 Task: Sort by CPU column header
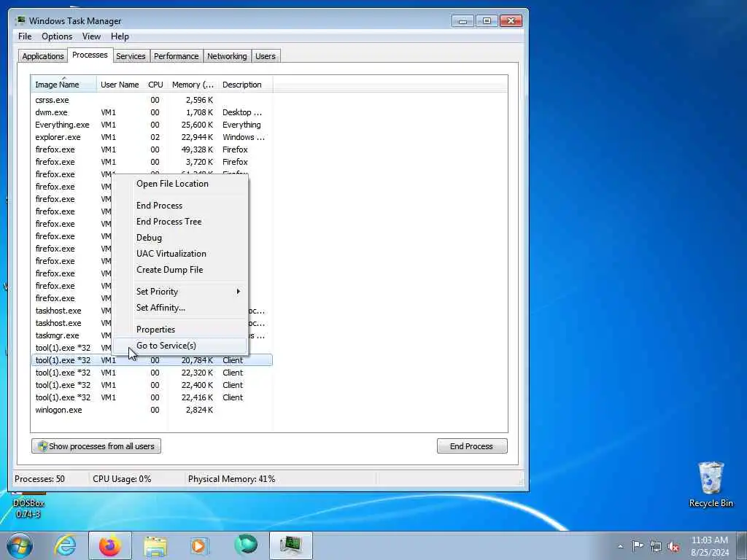pos(155,85)
